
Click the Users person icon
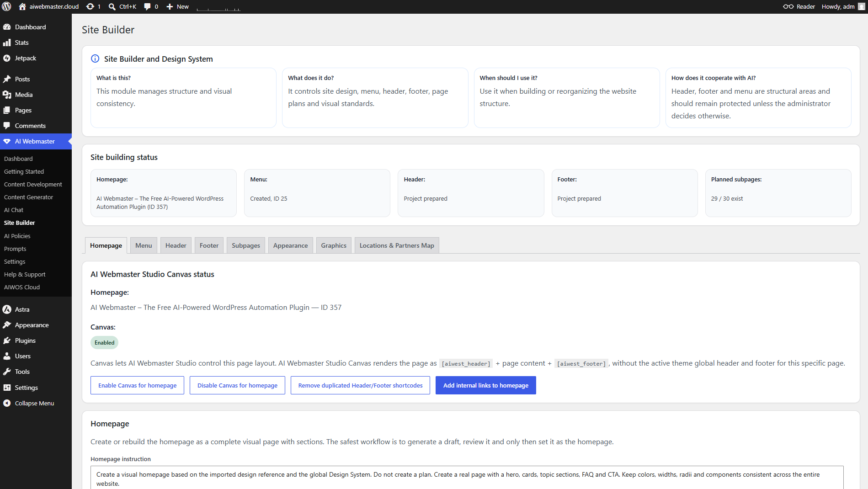[7, 356]
